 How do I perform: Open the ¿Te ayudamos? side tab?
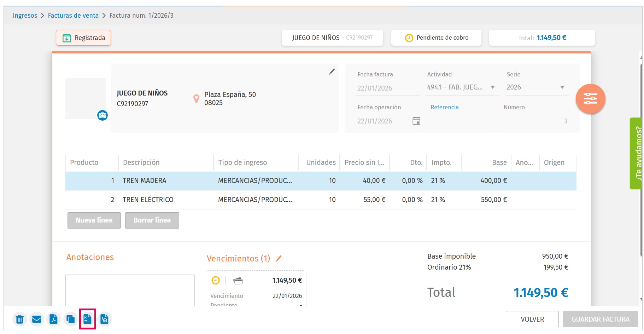(636, 153)
